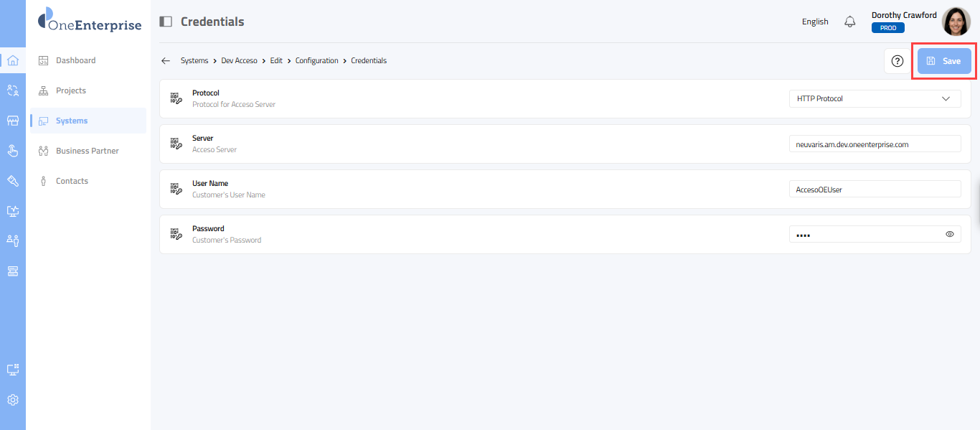
Task: Open the settings gear icon
Action: [12, 400]
